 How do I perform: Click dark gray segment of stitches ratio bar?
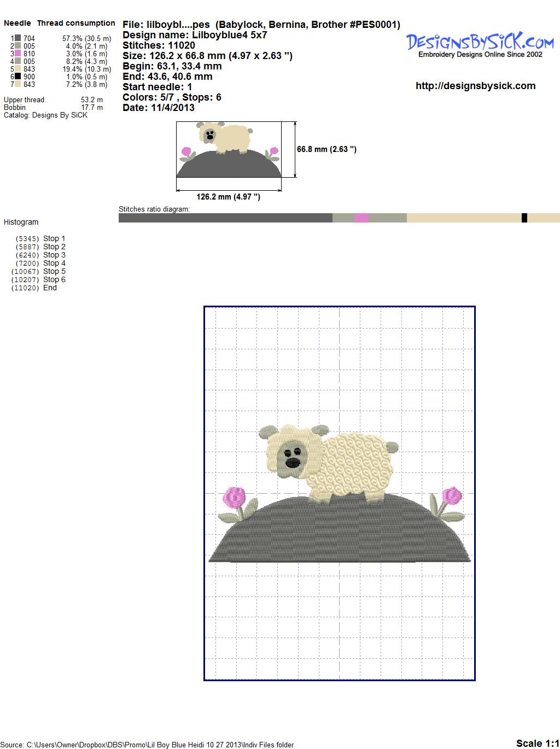click(225, 218)
